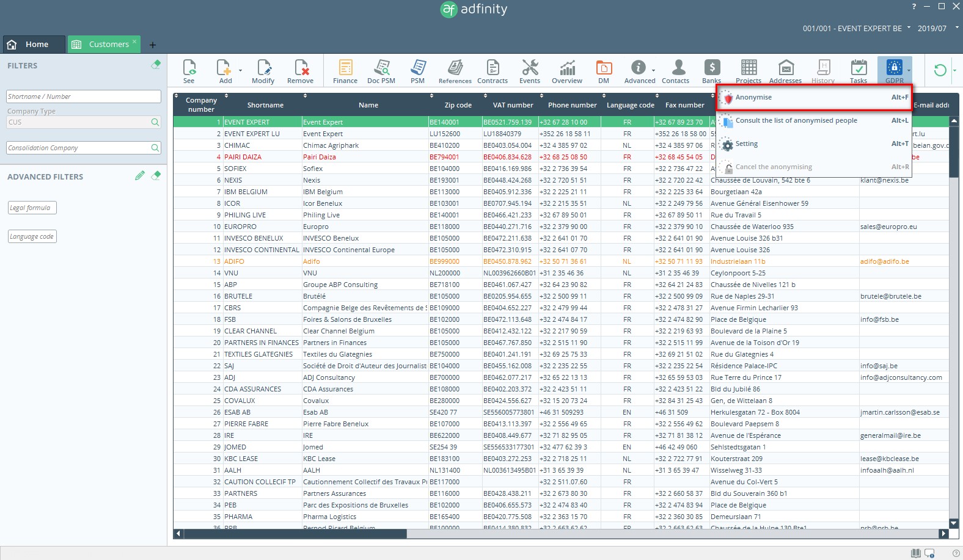The height and width of the screenshot is (560, 963).
Task: Click the Remove customer icon
Action: [x=300, y=71]
